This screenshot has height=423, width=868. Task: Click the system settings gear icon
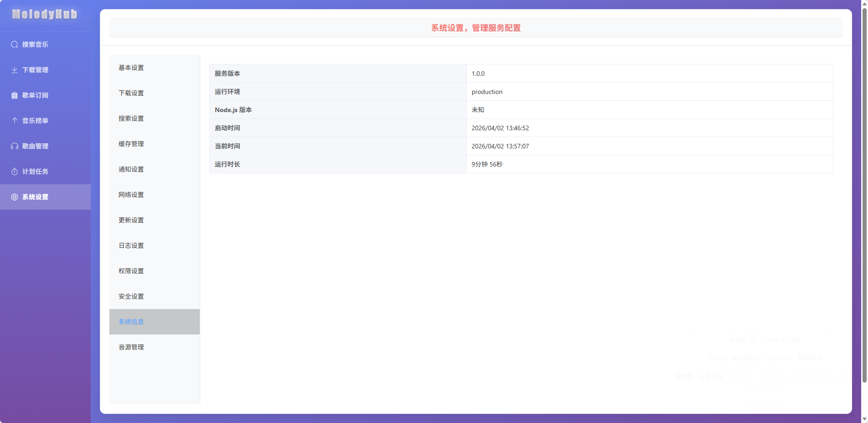[x=15, y=197]
